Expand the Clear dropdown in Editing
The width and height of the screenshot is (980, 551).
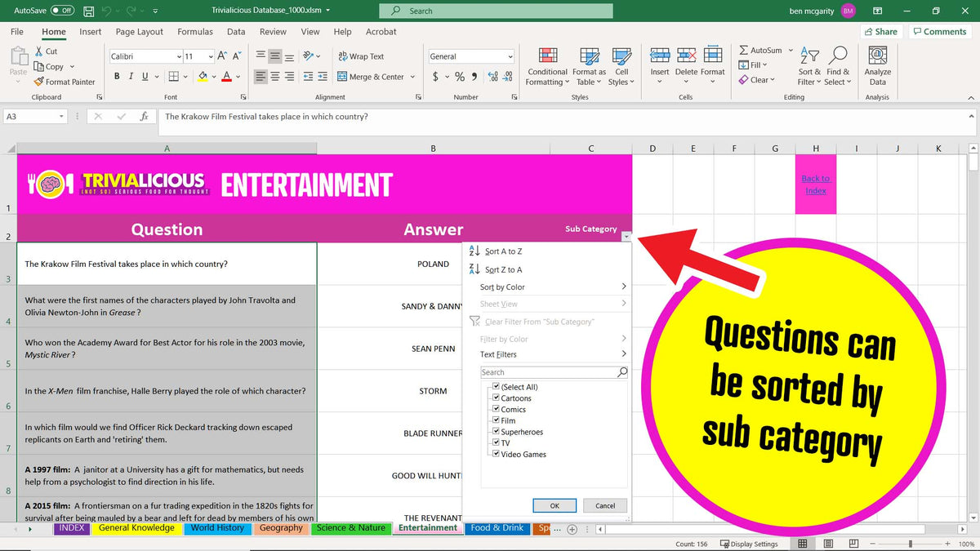point(772,80)
